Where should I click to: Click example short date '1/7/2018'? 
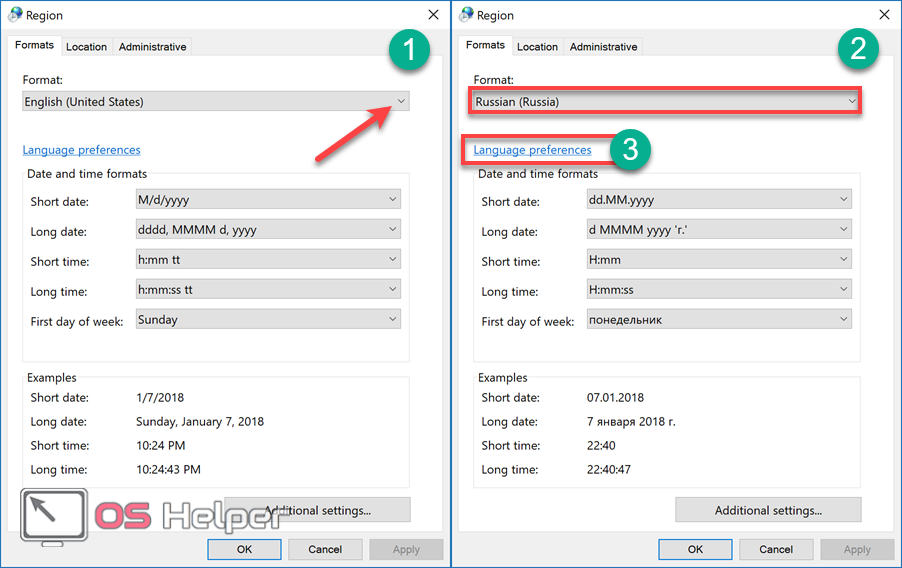tap(160, 397)
